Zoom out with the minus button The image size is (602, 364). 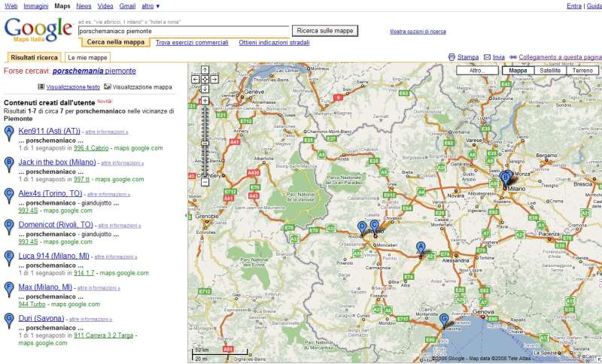(205, 182)
